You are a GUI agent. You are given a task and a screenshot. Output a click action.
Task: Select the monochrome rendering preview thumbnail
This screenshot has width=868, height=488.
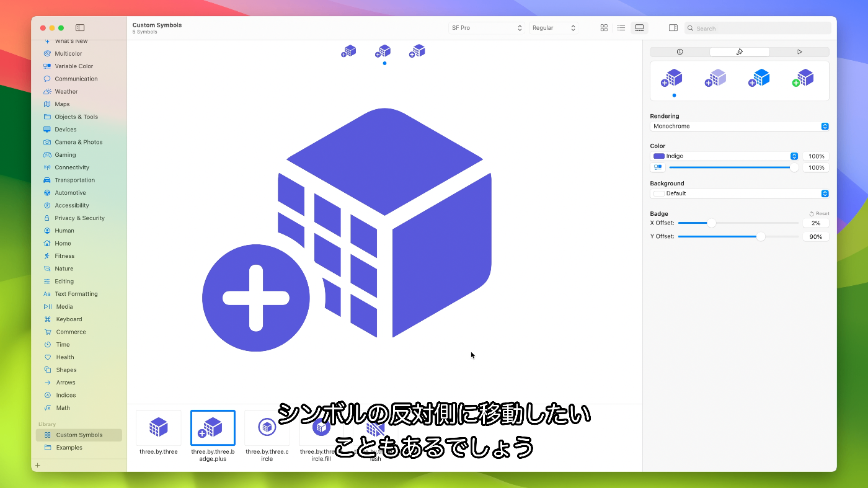coord(672,78)
